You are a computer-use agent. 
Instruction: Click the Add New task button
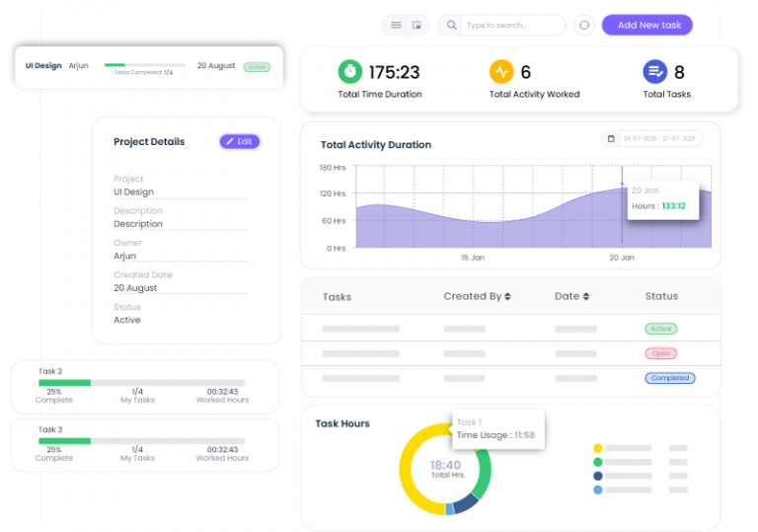[647, 25]
